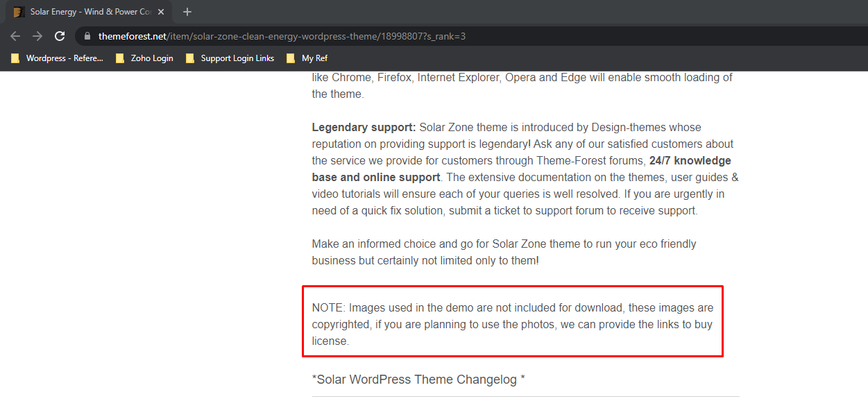View site security lock information
The width and height of the screenshot is (868, 408).
[87, 36]
